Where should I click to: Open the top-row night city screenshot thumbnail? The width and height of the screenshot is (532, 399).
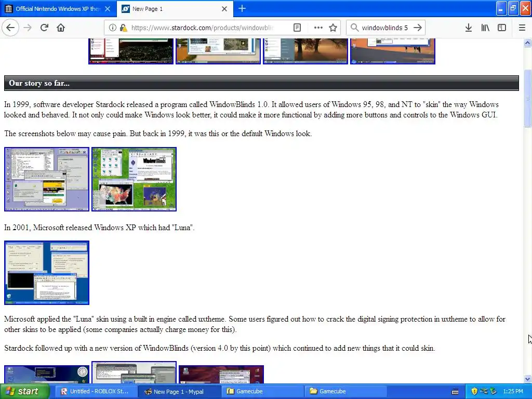click(131, 51)
